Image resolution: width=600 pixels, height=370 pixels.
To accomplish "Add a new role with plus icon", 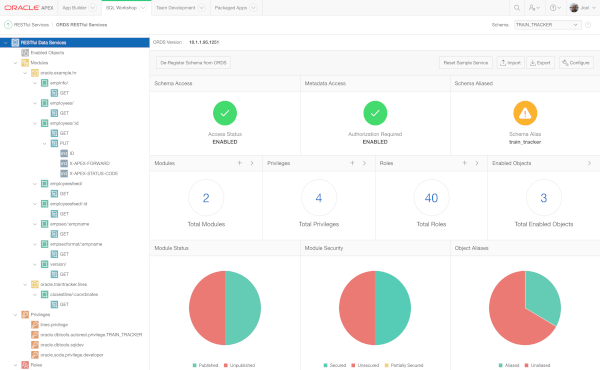I will coord(465,163).
